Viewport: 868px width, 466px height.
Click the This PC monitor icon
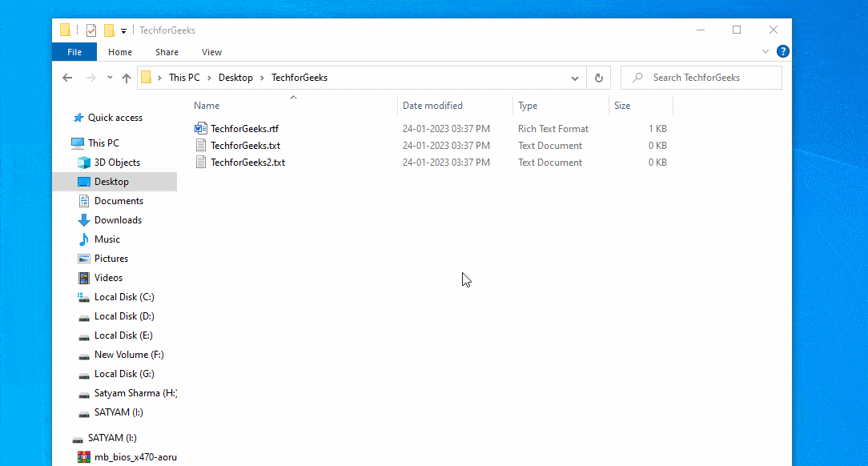(x=78, y=143)
